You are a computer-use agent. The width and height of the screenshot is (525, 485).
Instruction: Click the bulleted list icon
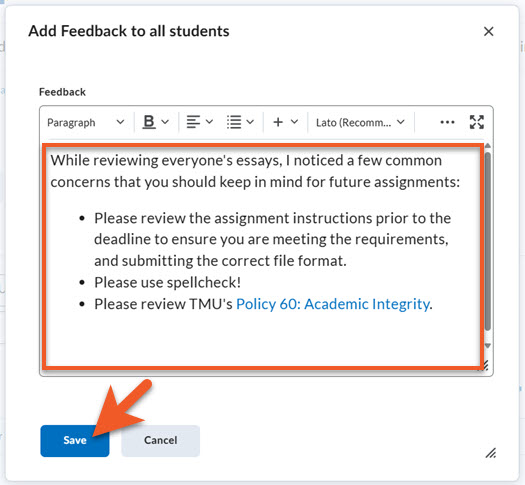234,122
